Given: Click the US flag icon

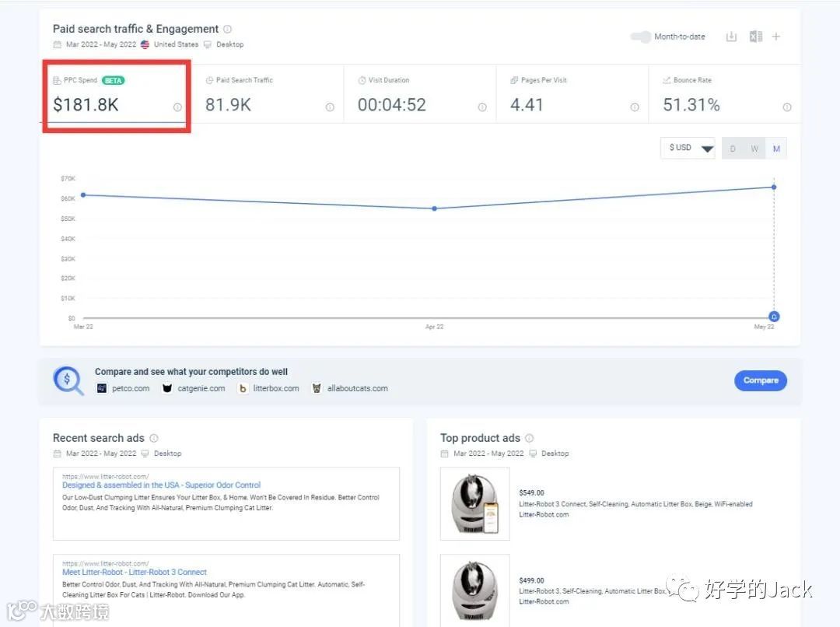Looking at the screenshot, I should click(x=145, y=44).
